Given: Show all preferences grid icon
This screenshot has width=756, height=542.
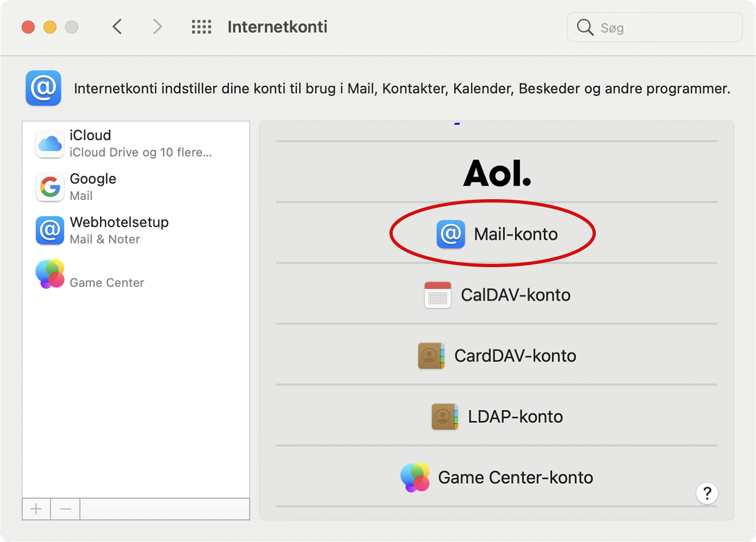Looking at the screenshot, I should pos(202,27).
